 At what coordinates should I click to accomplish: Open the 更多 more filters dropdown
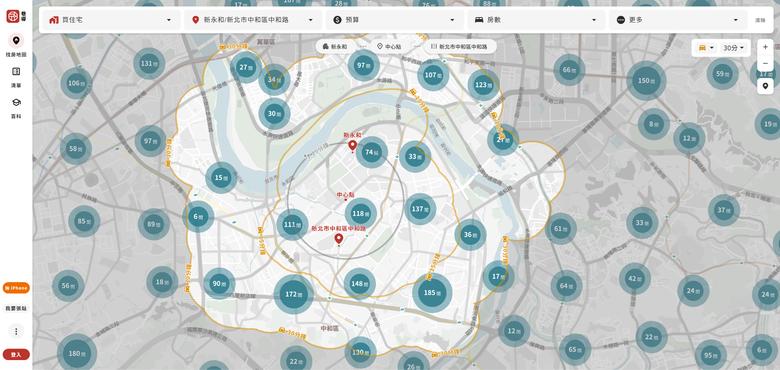click(x=678, y=20)
